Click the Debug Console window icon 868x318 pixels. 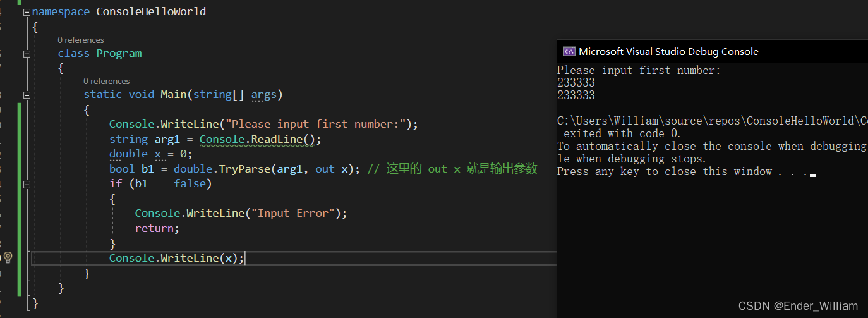point(569,52)
